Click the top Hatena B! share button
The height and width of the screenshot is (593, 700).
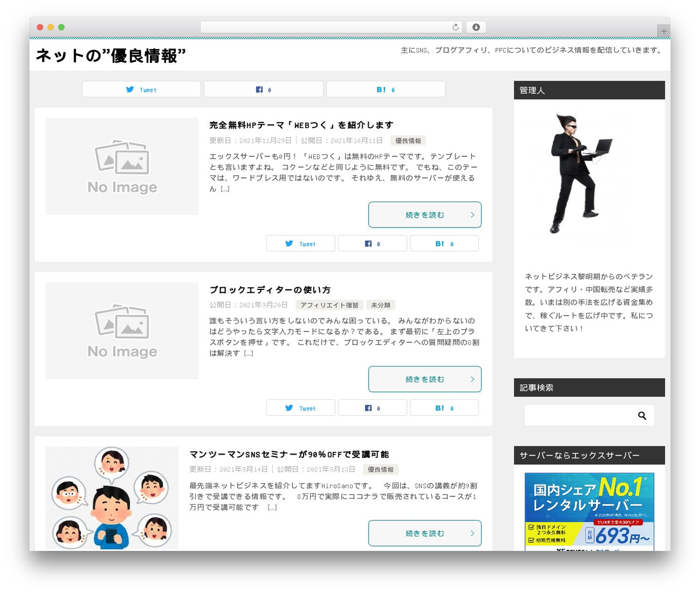(x=386, y=90)
